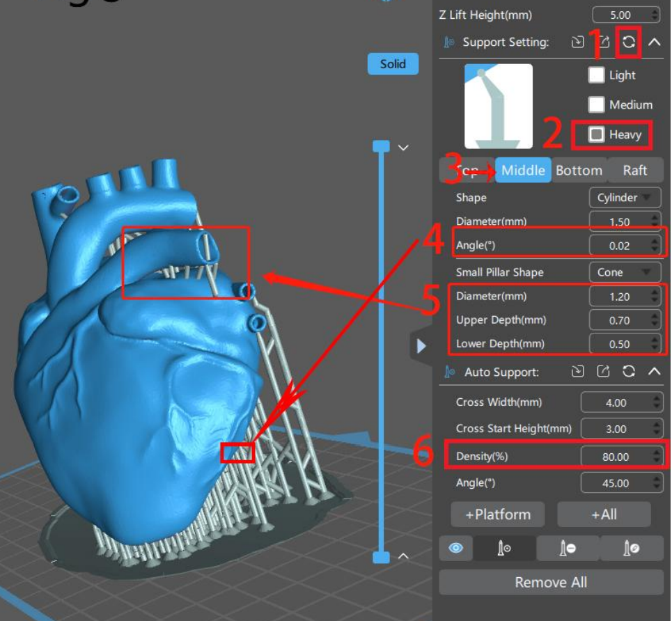Screen dimensions: 672x621
Task: Click the Support Setting import icon
Action: [578, 42]
